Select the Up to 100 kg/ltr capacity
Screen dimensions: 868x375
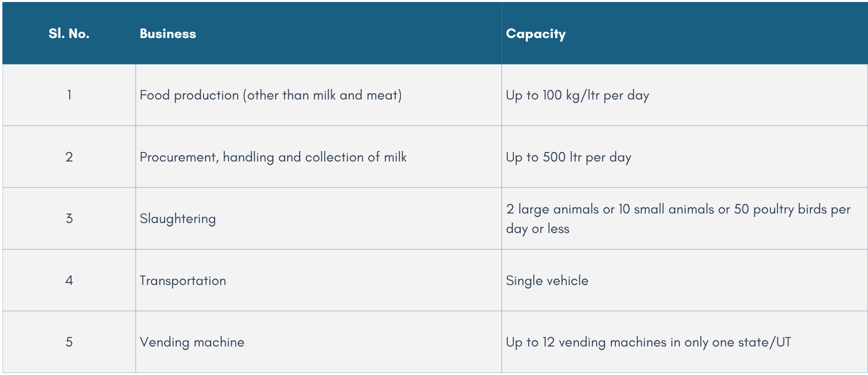[577, 95]
